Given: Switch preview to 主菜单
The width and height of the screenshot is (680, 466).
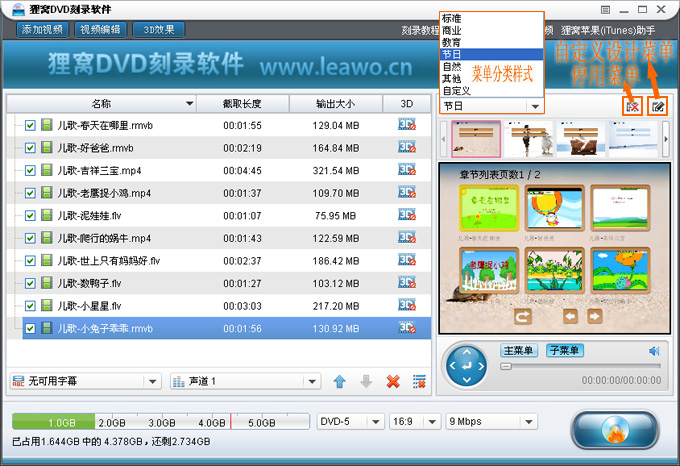Looking at the screenshot, I should tap(519, 350).
